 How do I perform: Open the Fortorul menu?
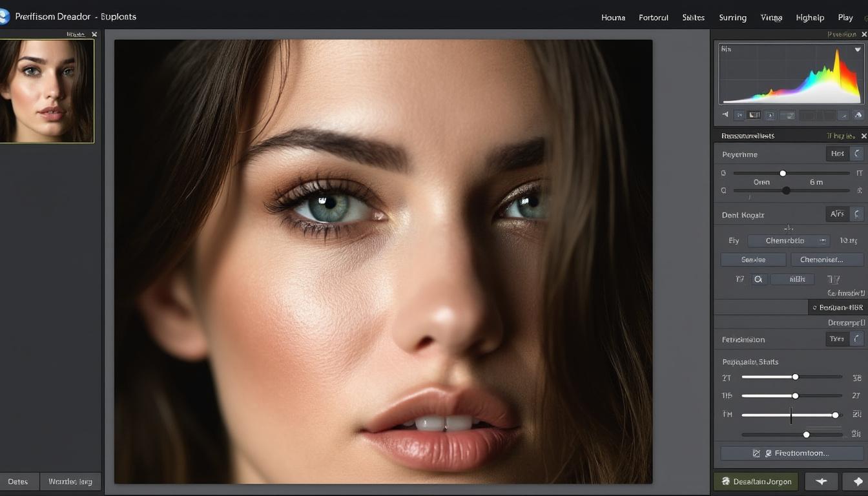654,17
